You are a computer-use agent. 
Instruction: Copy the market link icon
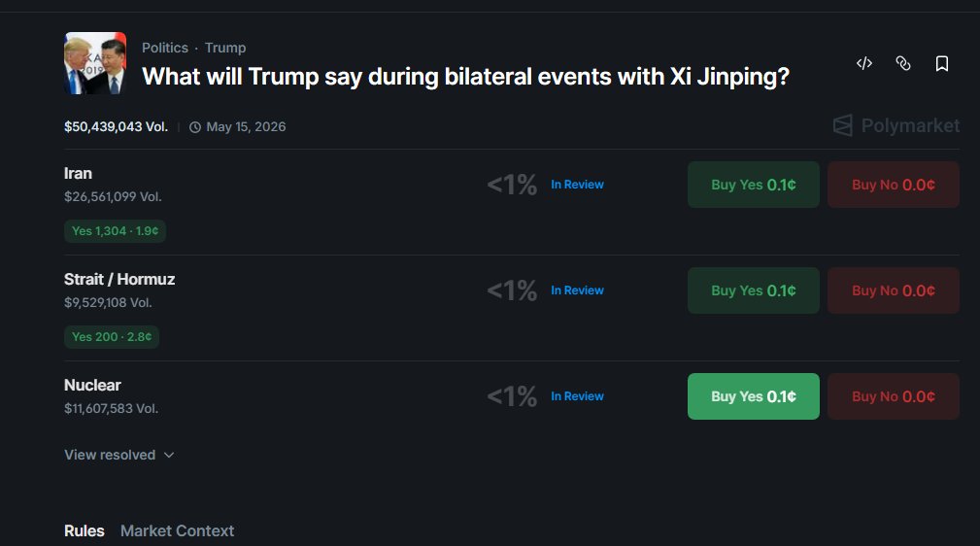tap(903, 63)
